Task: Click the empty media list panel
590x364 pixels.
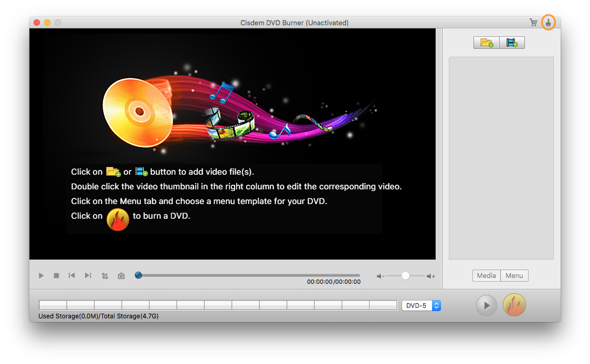Action: (501, 158)
